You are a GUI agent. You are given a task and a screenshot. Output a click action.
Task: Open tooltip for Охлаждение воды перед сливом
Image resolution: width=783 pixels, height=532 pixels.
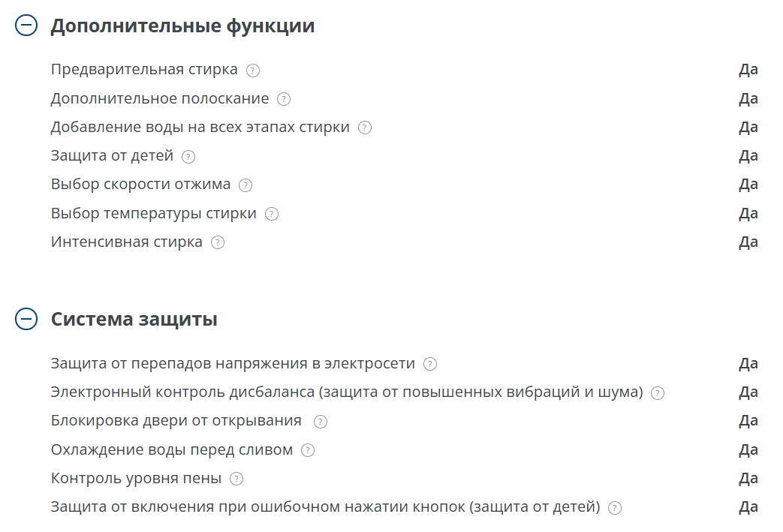pos(308,450)
